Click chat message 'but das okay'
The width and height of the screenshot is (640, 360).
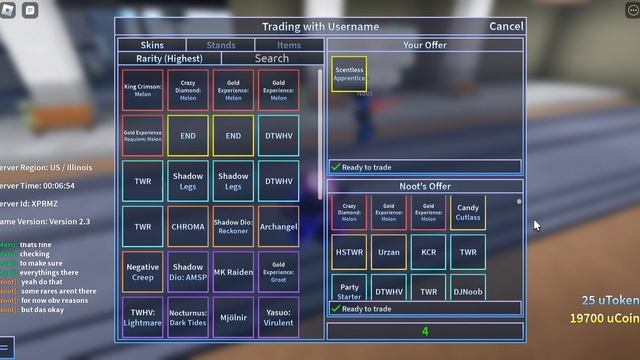(x=42, y=309)
